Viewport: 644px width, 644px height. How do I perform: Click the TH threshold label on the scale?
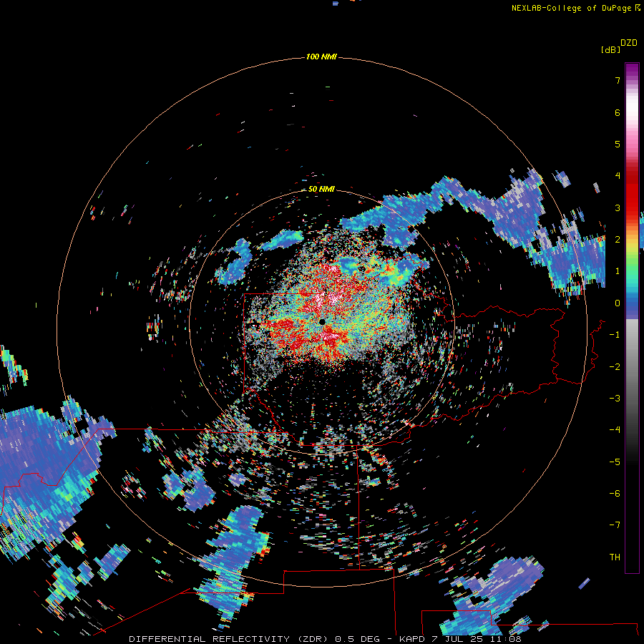615,557
